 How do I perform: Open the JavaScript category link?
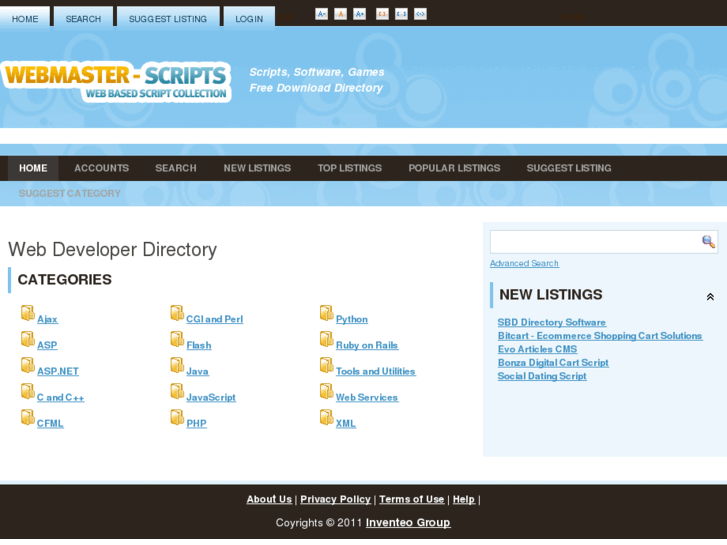pyautogui.click(x=211, y=398)
